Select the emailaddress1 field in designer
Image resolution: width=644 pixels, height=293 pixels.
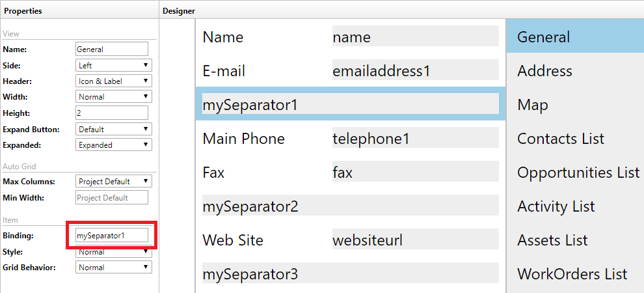coord(415,71)
